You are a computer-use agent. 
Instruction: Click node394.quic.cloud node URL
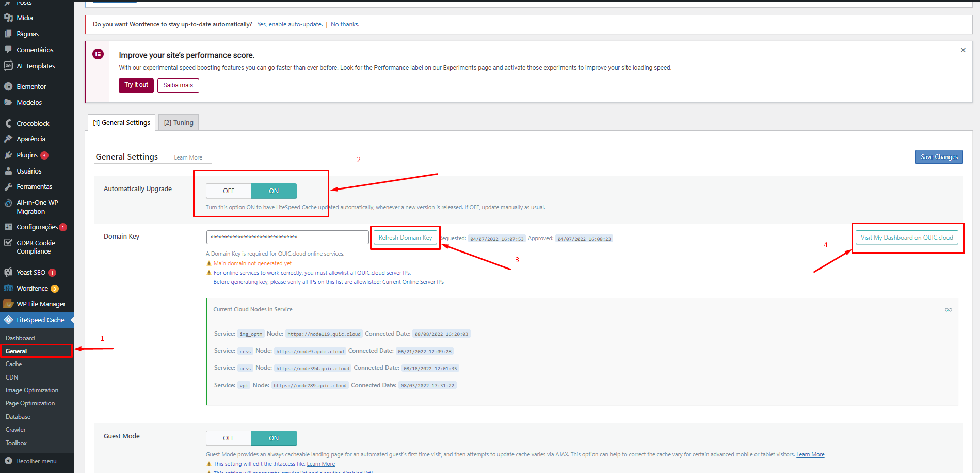click(x=313, y=368)
